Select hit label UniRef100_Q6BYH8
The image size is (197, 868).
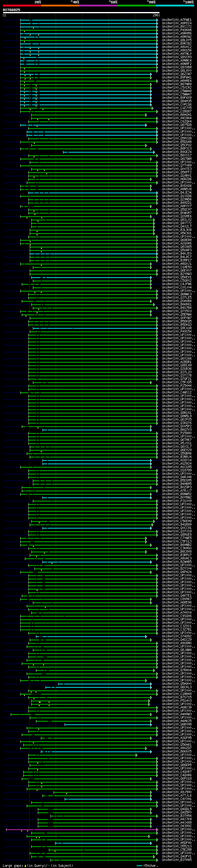[x=176, y=724]
